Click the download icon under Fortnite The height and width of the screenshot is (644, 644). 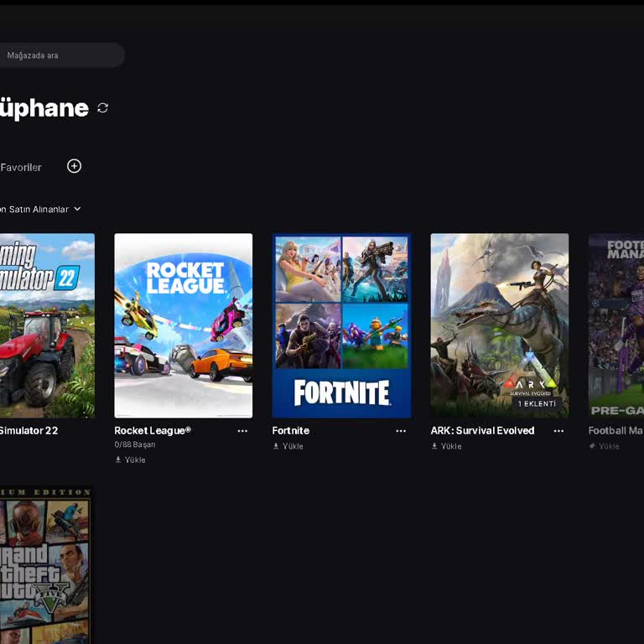pyautogui.click(x=276, y=446)
